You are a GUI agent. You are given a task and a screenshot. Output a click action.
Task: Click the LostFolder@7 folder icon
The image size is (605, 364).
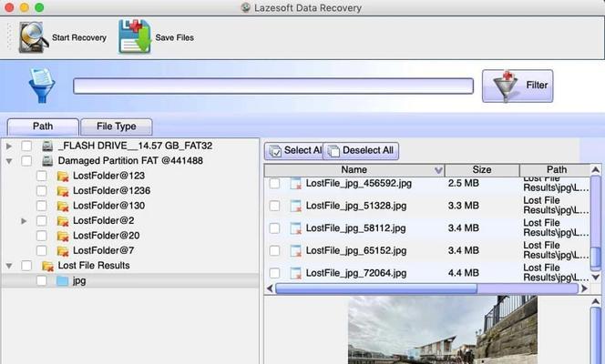coord(63,251)
